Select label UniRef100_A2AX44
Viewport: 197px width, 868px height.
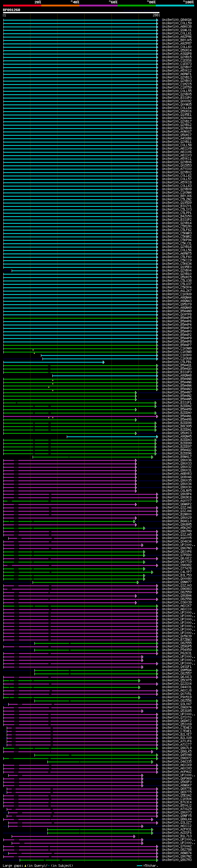177,118
